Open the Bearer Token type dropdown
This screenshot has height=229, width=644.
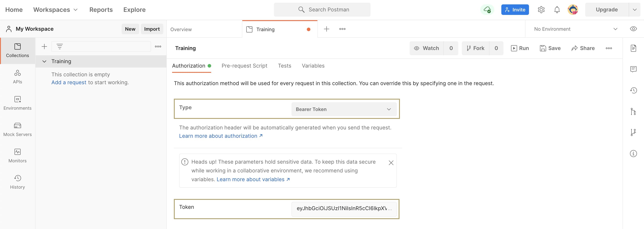pos(344,109)
